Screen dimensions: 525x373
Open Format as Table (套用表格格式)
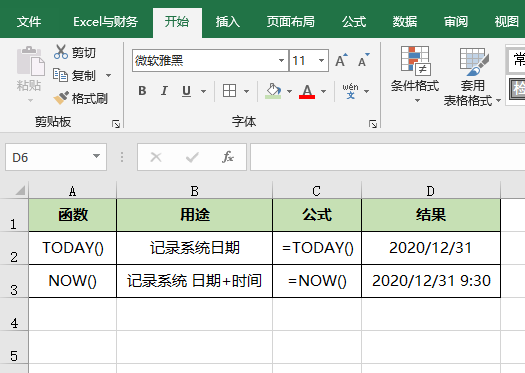click(x=472, y=76)
